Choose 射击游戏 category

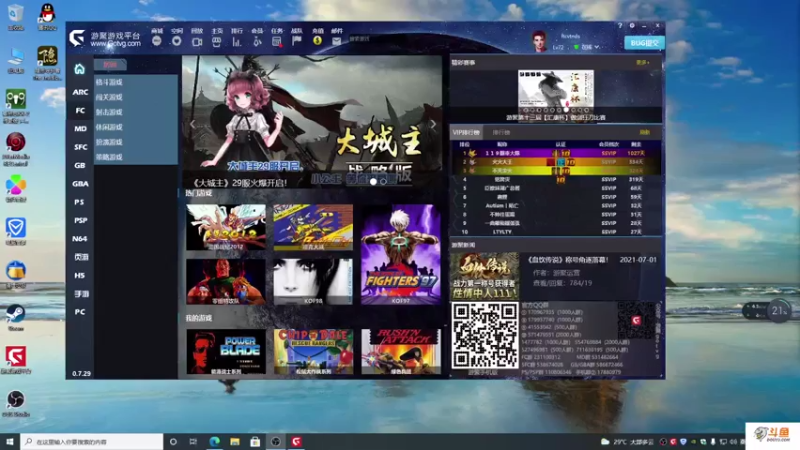[109, 112]
